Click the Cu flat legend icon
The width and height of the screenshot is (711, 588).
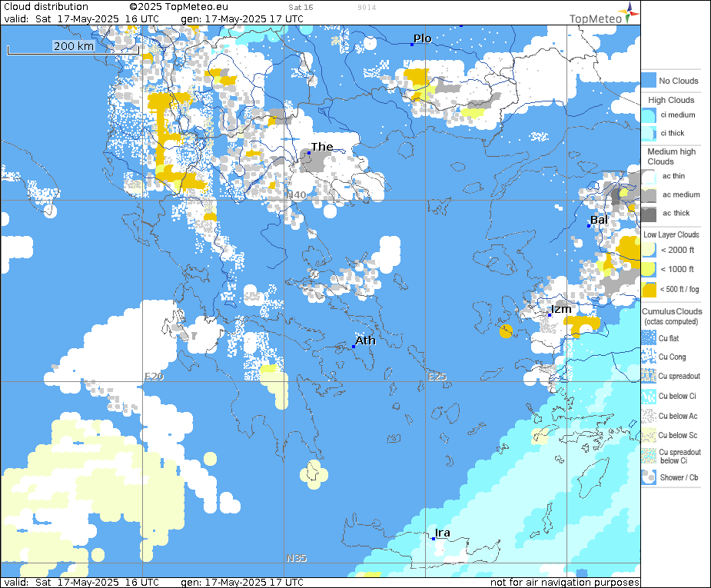[649, 337]
